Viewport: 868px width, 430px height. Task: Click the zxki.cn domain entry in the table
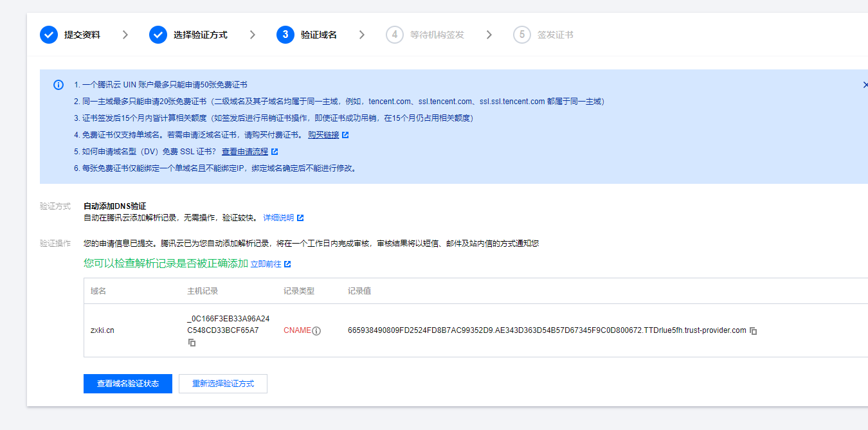coord(102,330)
